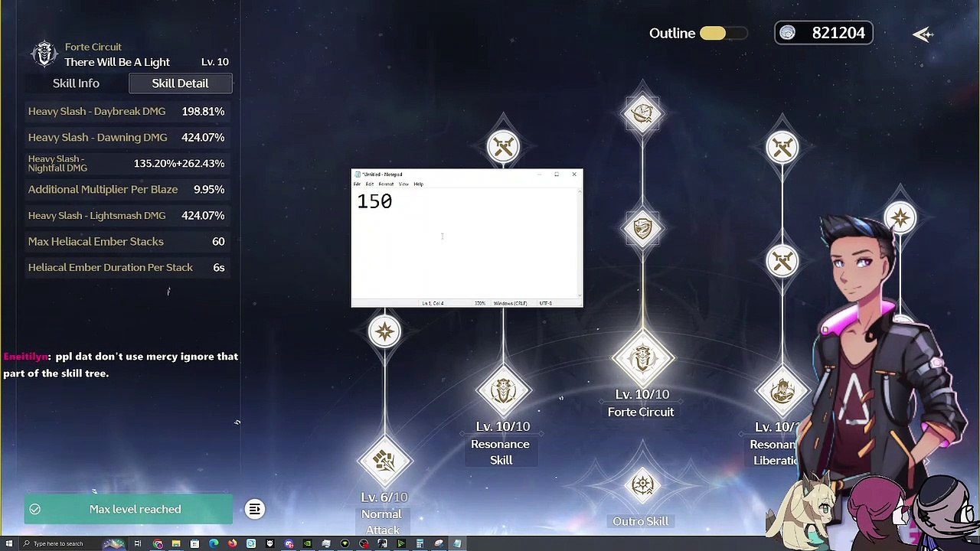This screenshot has width=980, height=551.
Task: Click the There Will Be A Light title
Action: [x=117, y=62]
